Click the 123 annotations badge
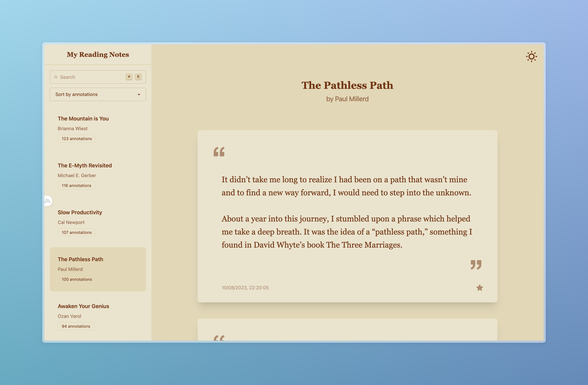The image size is (588, 385). 77,139
